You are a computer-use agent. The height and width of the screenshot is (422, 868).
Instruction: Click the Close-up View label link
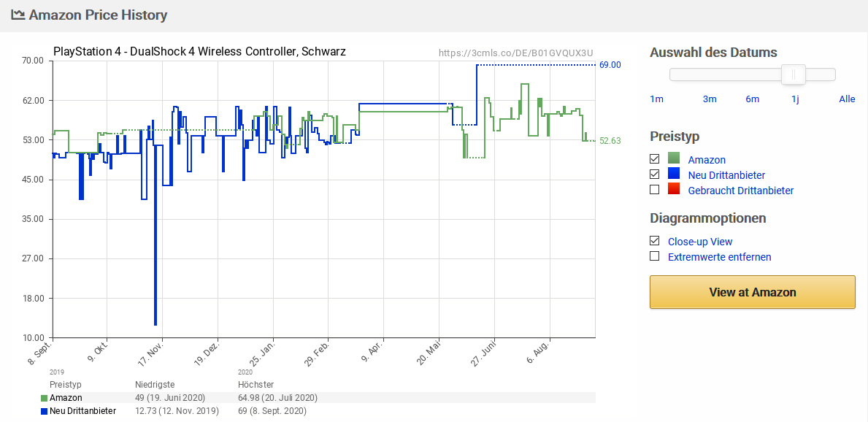coord(699,242)
